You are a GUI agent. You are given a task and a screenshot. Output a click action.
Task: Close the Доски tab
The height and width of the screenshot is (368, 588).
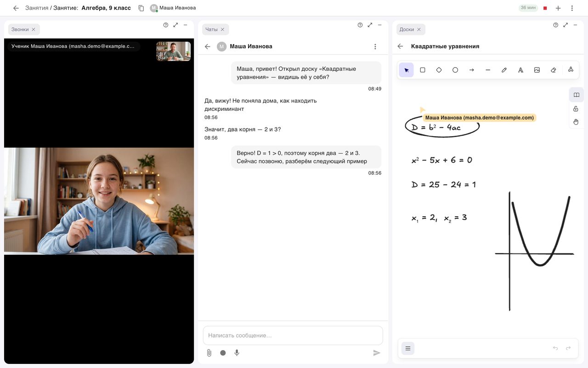tap(419, 29)
